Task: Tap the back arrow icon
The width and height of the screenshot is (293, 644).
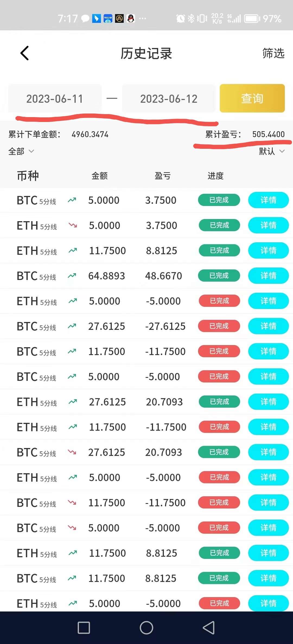Action: click(x=24, y=53)
